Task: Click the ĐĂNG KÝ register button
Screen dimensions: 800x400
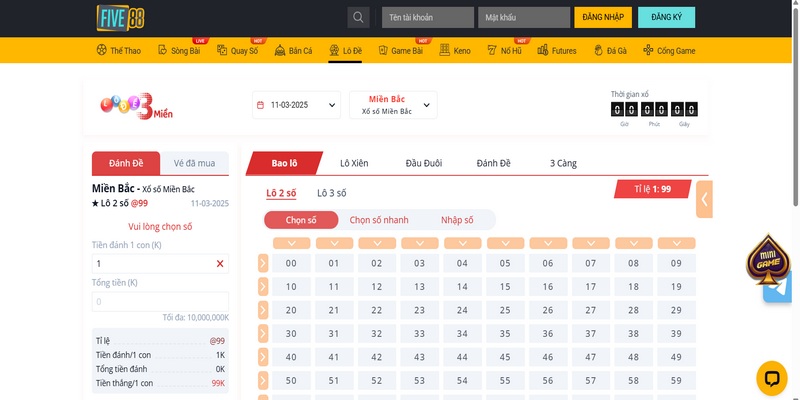Action: coord(666,18)
